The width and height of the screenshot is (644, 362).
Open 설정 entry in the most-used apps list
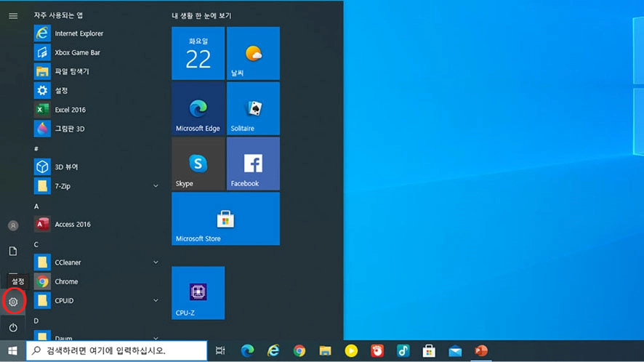[x=97, y=90]
